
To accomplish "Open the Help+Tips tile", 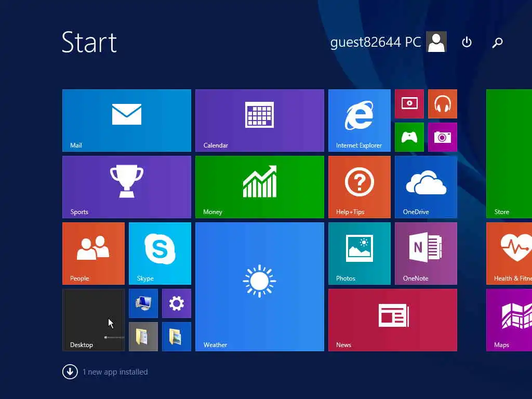I will tap(360, 187).
